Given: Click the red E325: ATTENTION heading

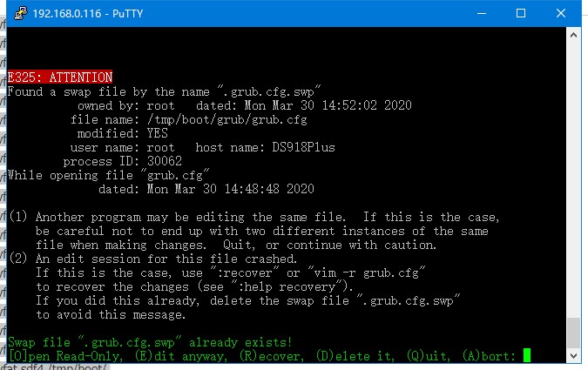Looking at the screenshot, I should [x=60, y=77].
